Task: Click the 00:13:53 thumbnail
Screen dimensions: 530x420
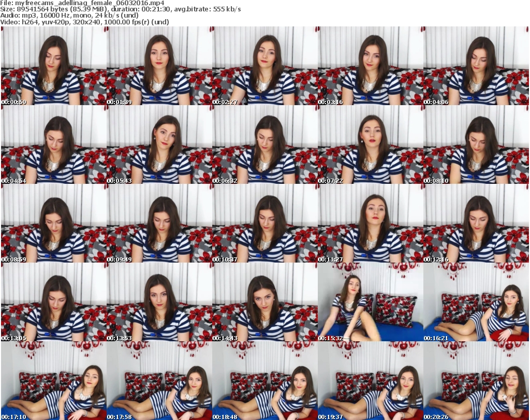Action: point(159,302)
